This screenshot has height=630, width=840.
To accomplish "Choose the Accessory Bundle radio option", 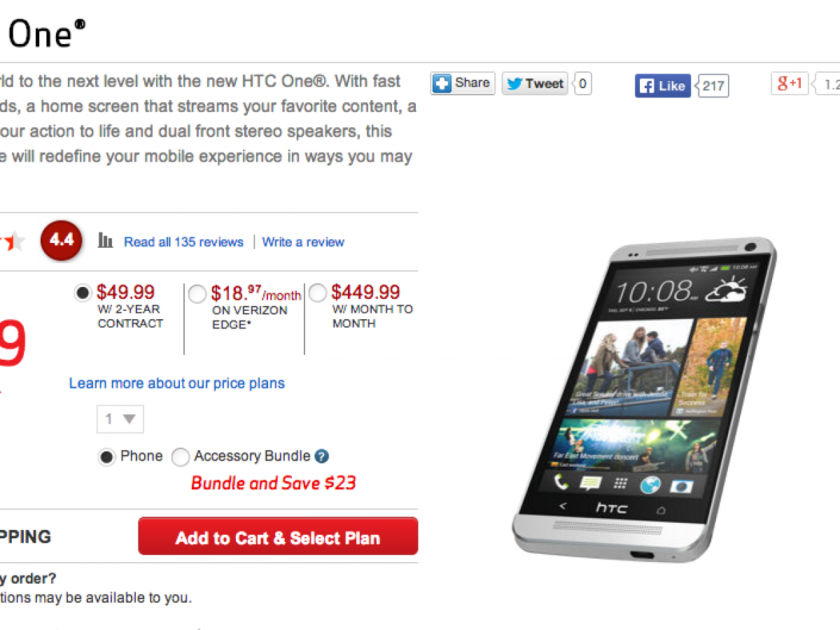I will (181, 457).
